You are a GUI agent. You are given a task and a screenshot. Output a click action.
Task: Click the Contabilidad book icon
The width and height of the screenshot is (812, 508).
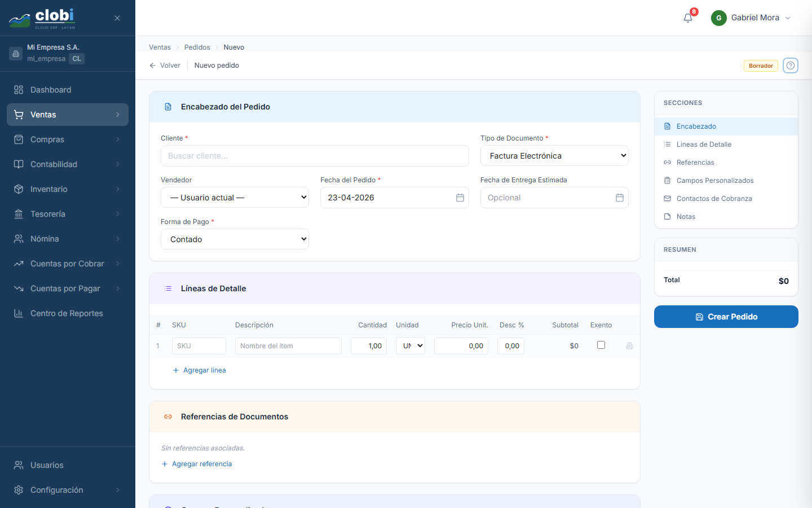(x=19, y=164)
